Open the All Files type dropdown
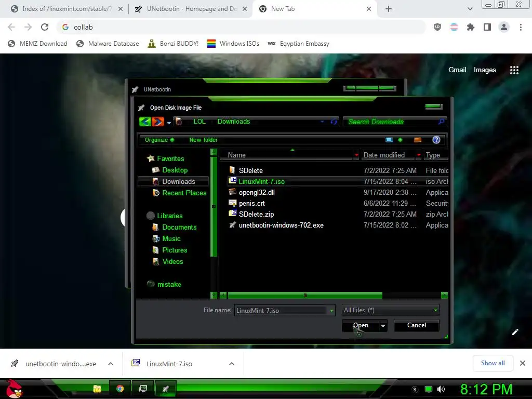 pos(390,310)
